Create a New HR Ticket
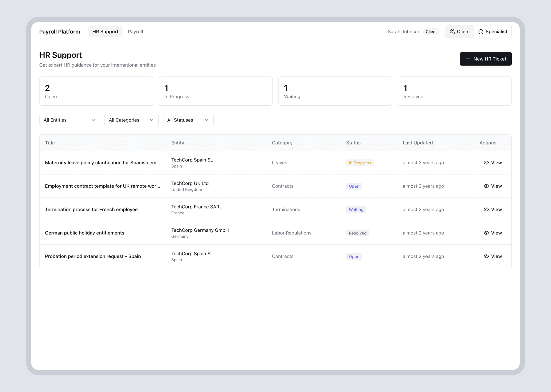Screen dimensions: 551x392 click(485, 59)
